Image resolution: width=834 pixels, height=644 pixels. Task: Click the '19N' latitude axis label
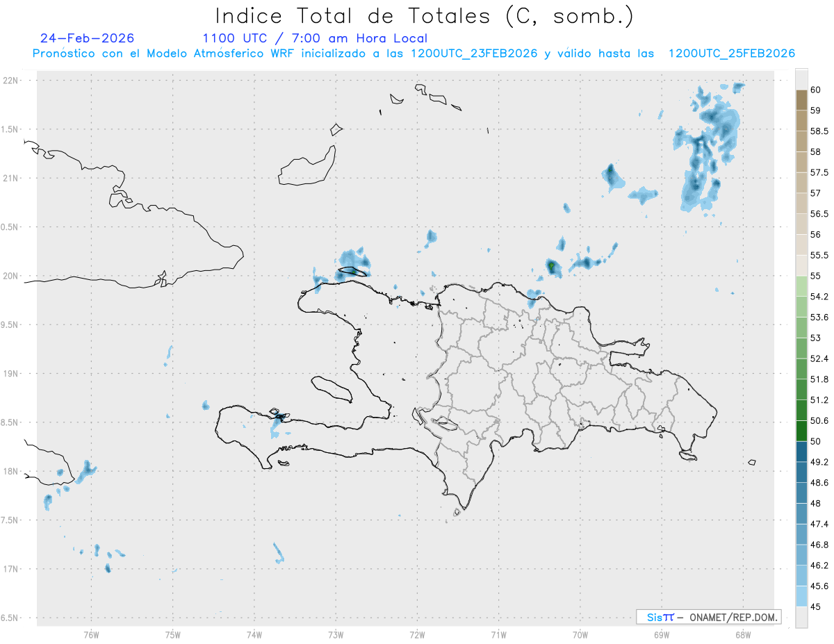click(12, 374)
